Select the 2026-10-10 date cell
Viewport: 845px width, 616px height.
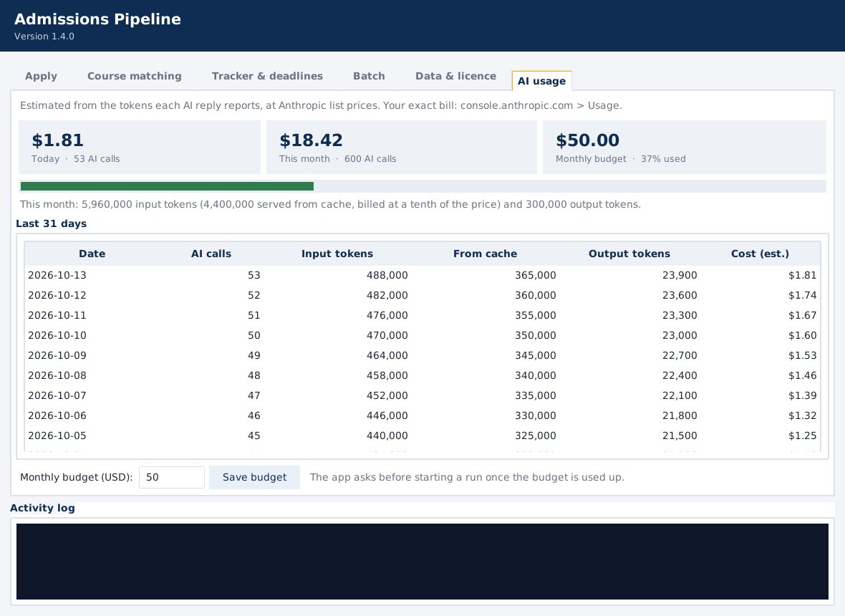(57, 335)
